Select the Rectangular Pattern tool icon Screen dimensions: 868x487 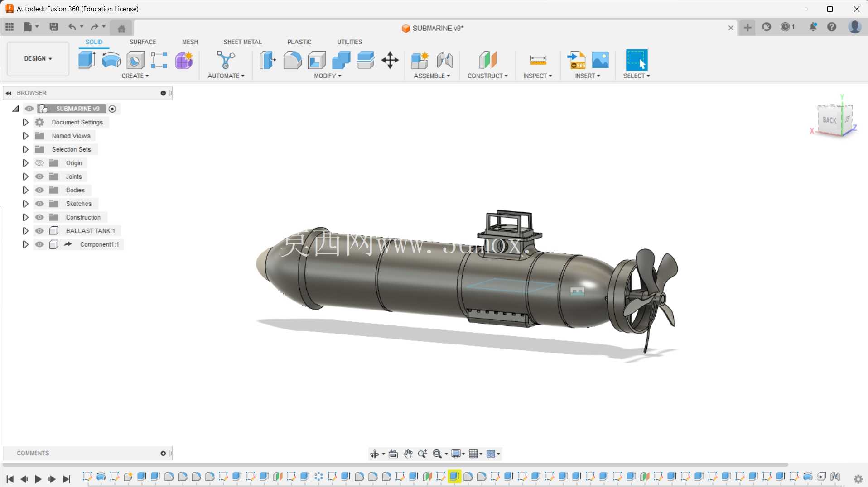point(159,60)
